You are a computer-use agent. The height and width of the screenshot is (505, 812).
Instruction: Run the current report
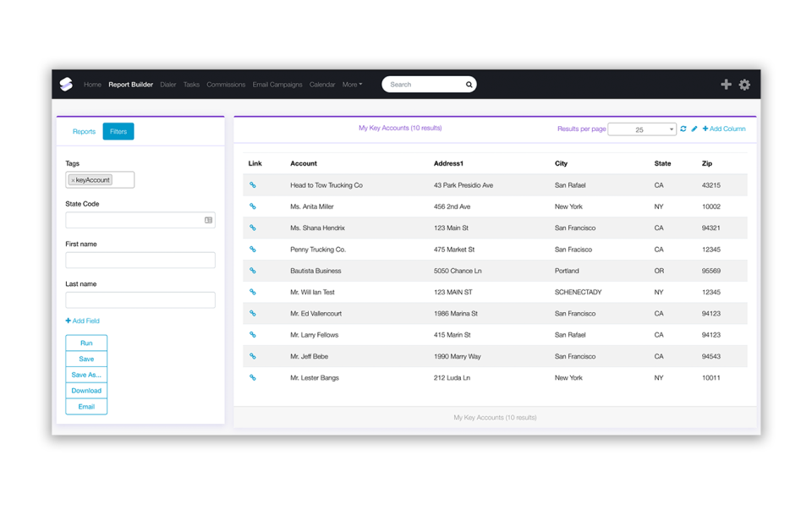point(85,343)
